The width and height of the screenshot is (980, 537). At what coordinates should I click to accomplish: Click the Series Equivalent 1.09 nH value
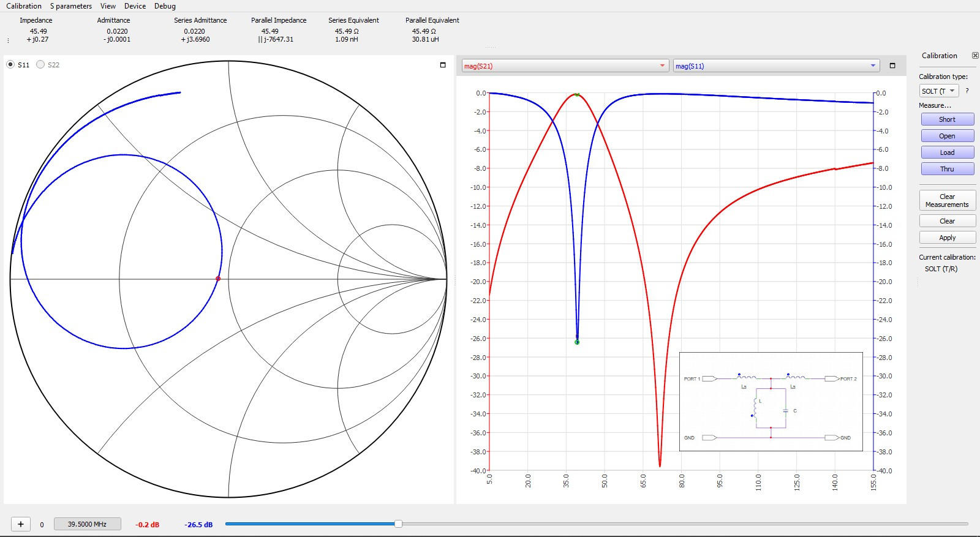pos(346,39)
